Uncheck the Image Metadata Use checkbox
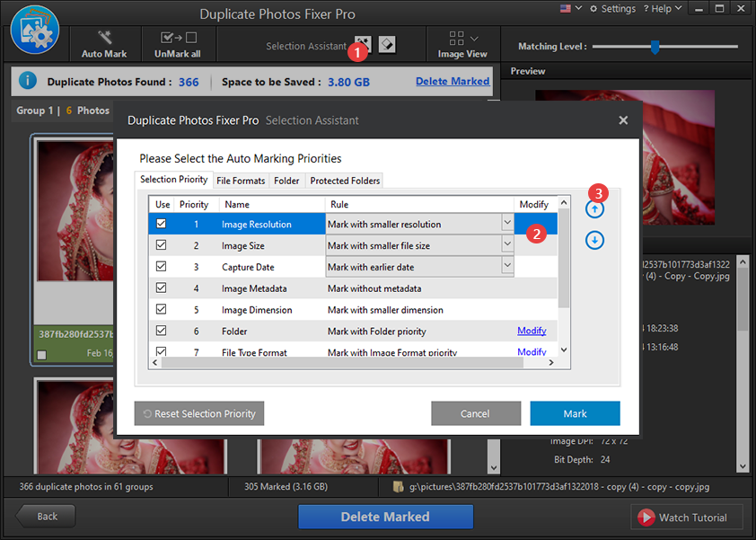The width and height of the screenshot is (756, 540). click(x=161, y=288)
